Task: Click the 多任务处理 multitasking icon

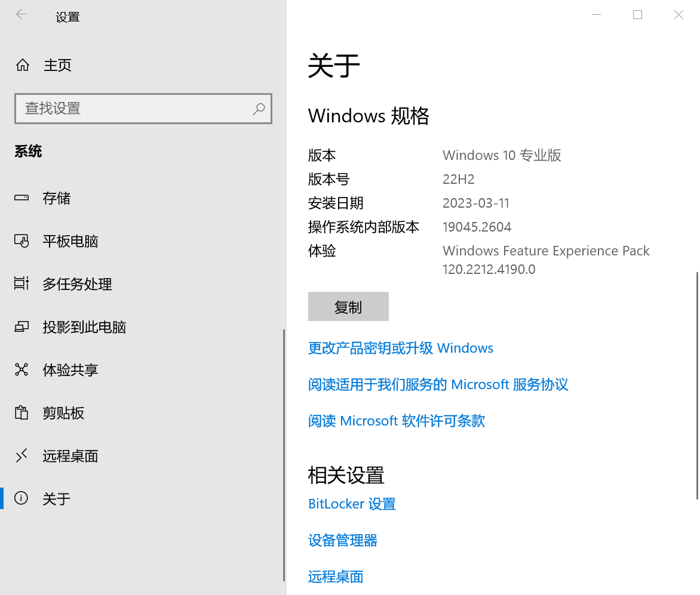Action: click(x=22, y=283)
